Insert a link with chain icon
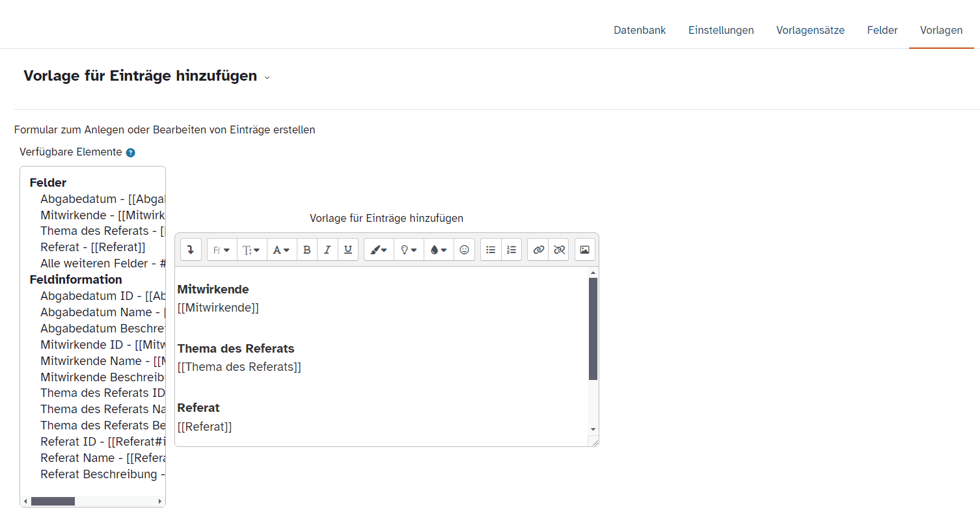The image size is (980, 514). pyautogui.click(x=538, y=250)
